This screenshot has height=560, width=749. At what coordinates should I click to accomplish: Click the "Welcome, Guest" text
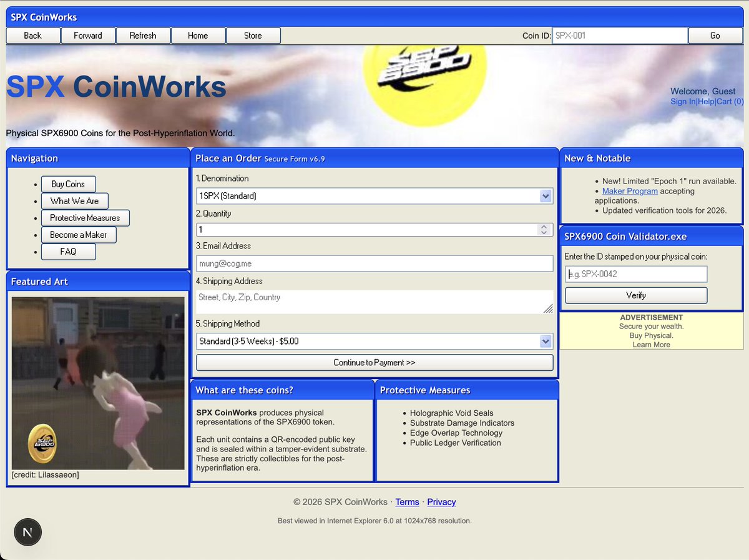point(703,91)
